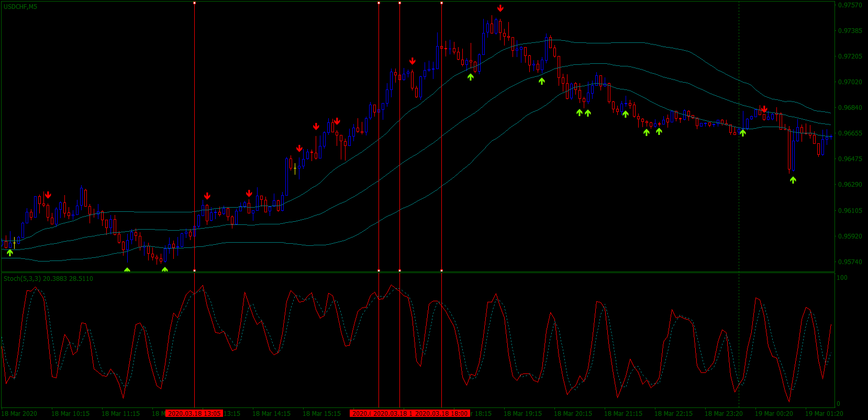Image resolution: width=868 pixels, height=420 pixels.
Task: Click the 18 Mar 23:20 time label
Action: click(724, 414)
